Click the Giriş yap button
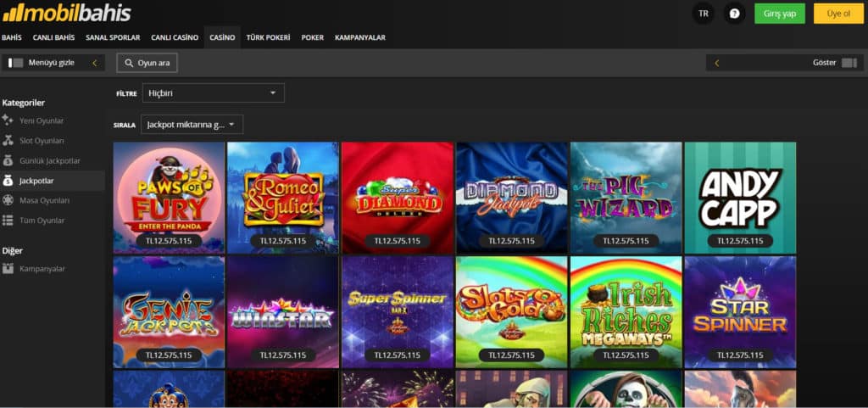Screen dimensions: 868x408 pyautogui.click(x=780, y=14)
